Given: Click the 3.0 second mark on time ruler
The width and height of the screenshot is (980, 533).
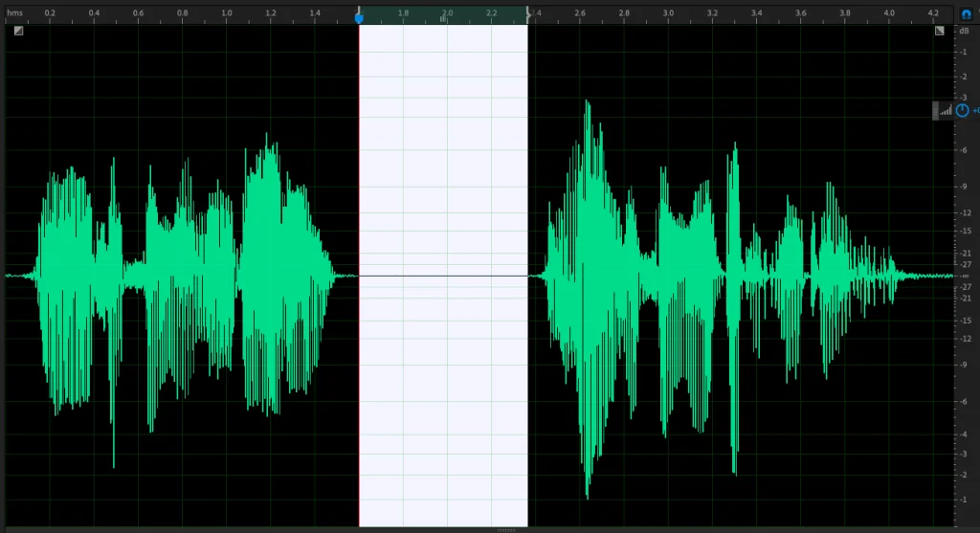Looking at the screenshot, I should (x=668, y=12).
